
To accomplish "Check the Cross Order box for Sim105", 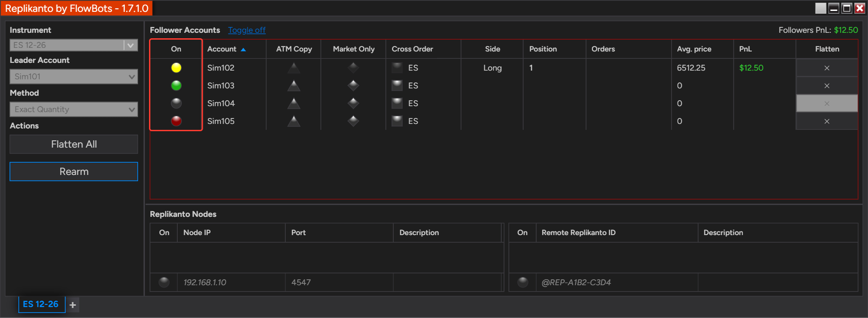I will [x=397, y=121].
